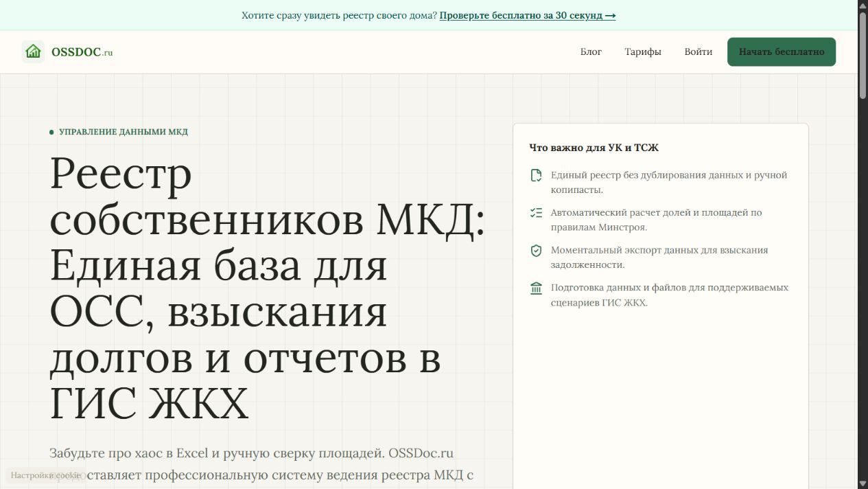The image size is (868, 489).
Task: Open Настройки cookie at the page bottom
Action: (x=46, y=475)
